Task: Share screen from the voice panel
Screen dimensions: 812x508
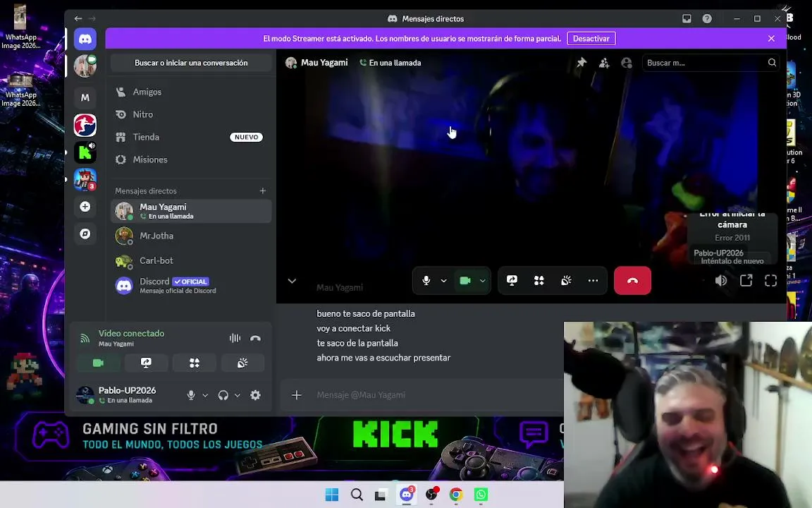Action: (x=146, y=363)
